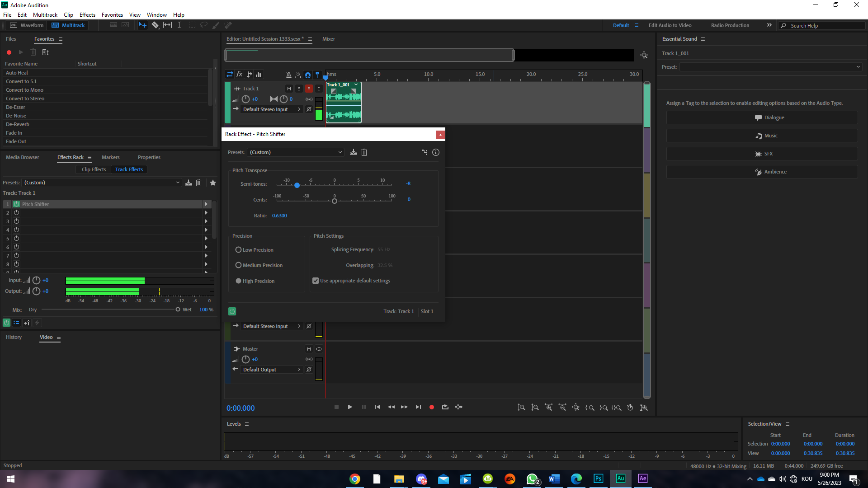This screenshot has height=488, width=868.
Task: Open the Pitch Shifter info icon
Action: (x=436, y=152)
